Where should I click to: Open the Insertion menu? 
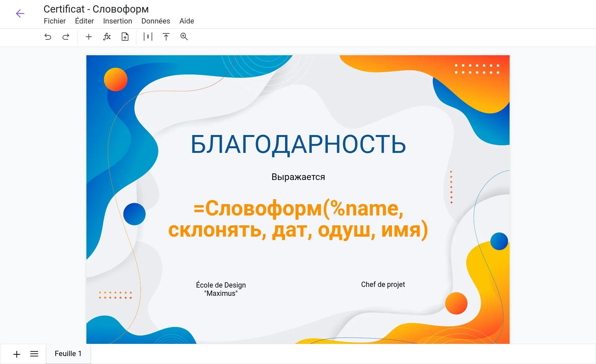pyautogui.click(x=118, y=21)
